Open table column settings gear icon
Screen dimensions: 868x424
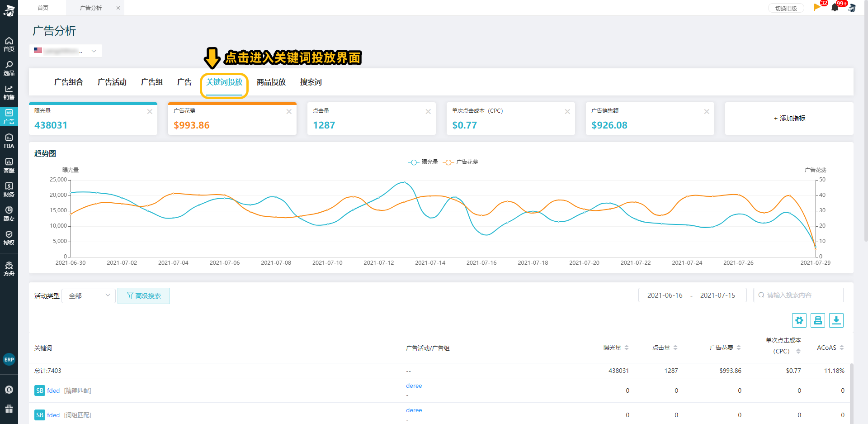[799, 320]
